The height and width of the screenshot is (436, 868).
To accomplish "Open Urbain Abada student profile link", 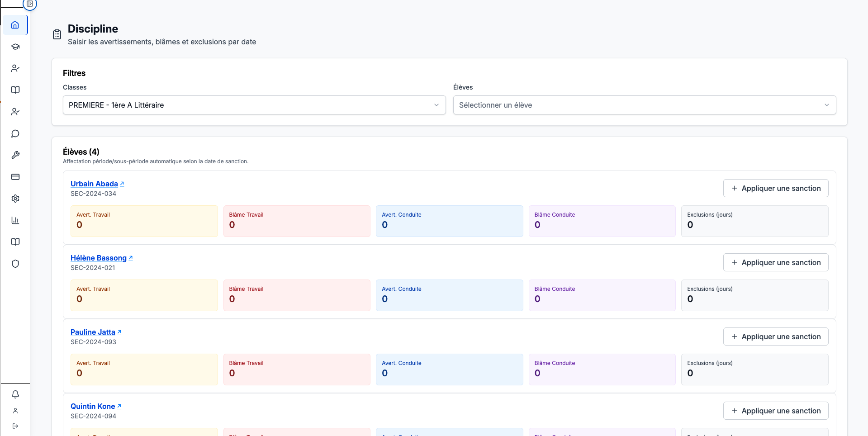I will click(94, 184).
